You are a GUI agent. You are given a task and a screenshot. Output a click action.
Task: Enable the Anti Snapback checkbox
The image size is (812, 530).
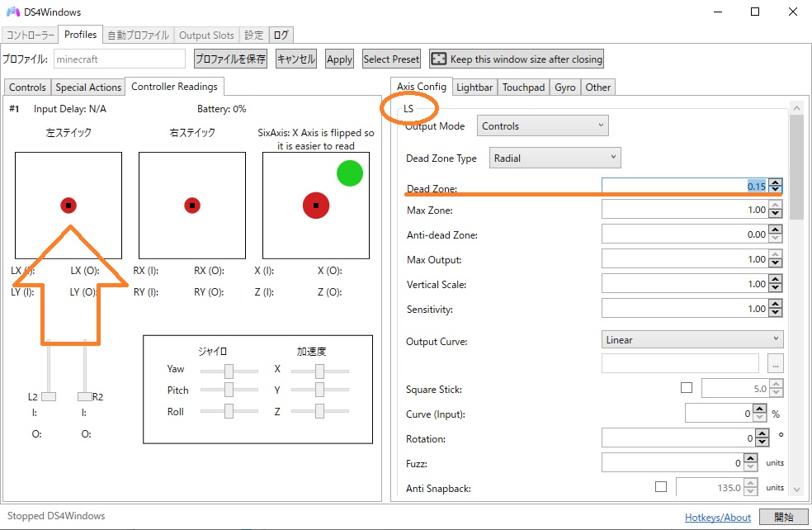coord(660,487)
